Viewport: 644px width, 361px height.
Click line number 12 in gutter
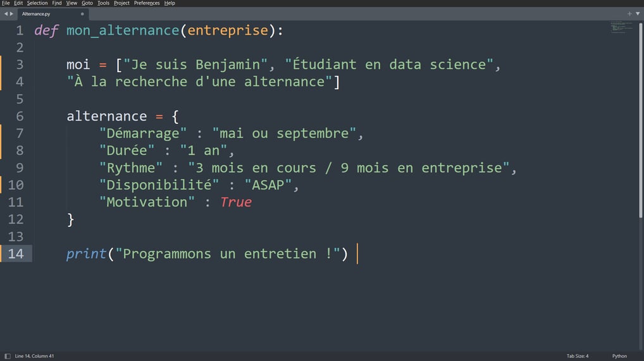click(16, 219)
